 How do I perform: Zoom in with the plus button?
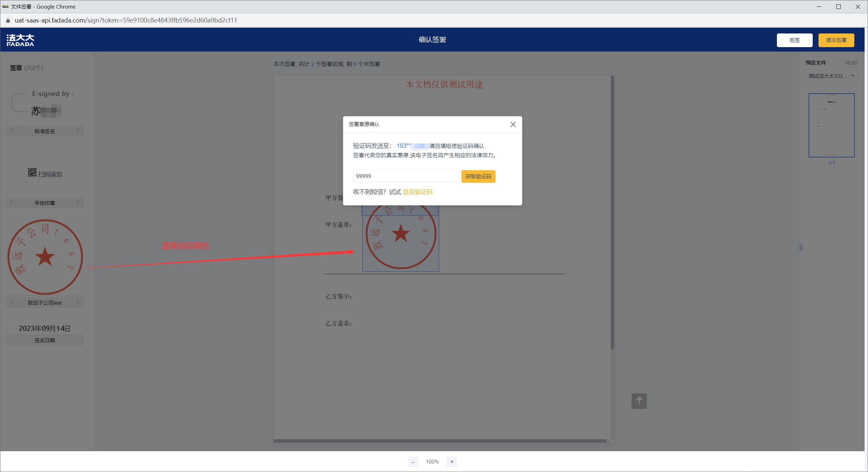coord(452,462)
